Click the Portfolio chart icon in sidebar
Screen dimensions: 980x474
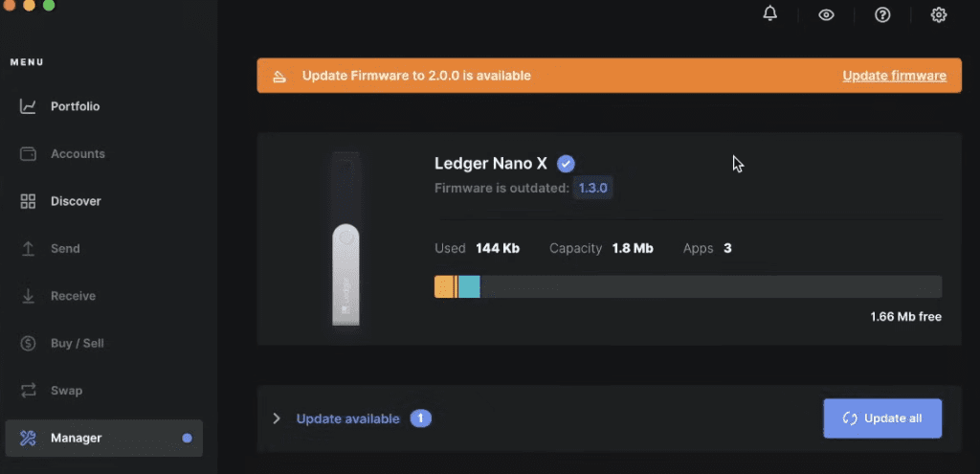pyautogui.click(x=29, y=106)
